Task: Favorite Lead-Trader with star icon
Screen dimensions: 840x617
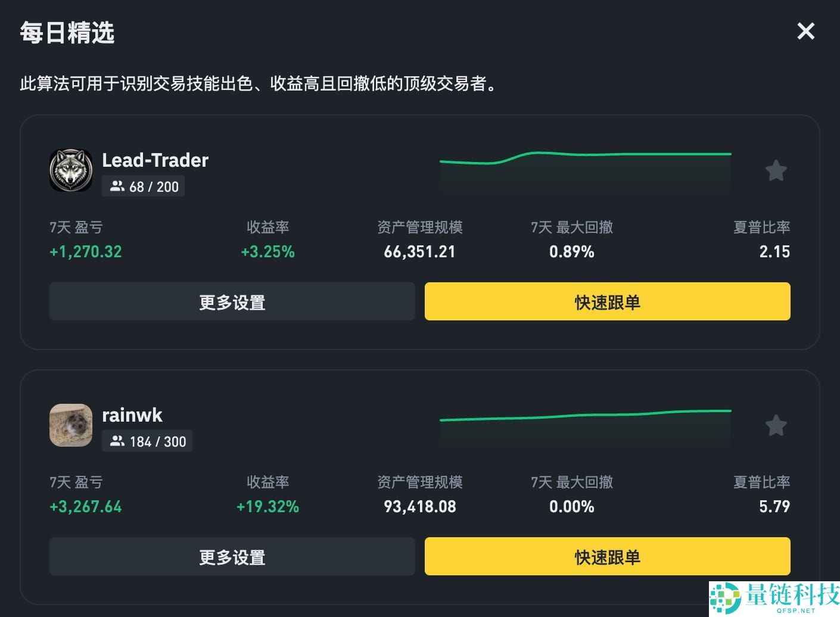Action: [x=776, y=171]
